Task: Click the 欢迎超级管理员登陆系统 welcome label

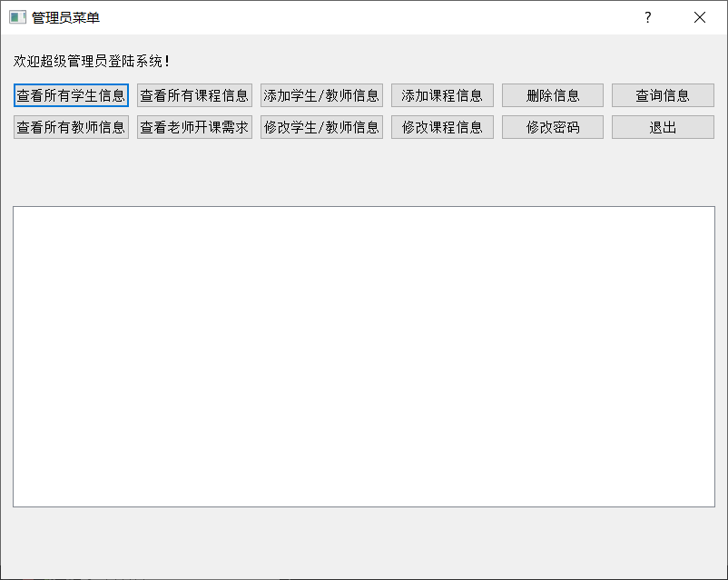Action: click(x=92, y=61)
